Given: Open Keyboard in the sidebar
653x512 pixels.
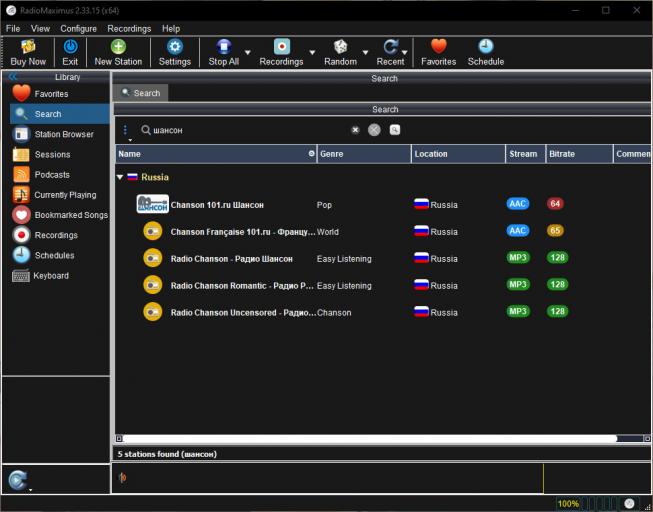Looking at the screenshot, I should (60, 276).
